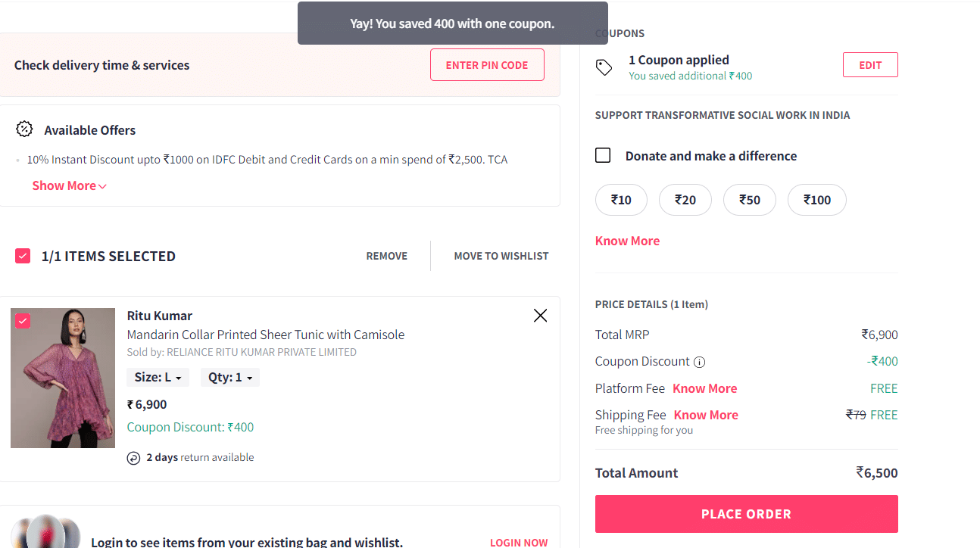Click REMOVE to delete selected items
The width and height of the screenshot is (980, 548).
[386, 255]
